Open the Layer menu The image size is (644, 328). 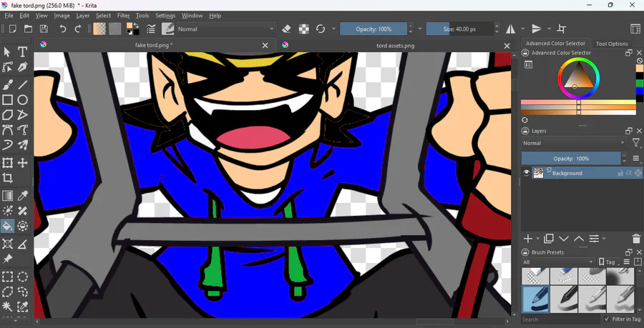click(83, 16)
